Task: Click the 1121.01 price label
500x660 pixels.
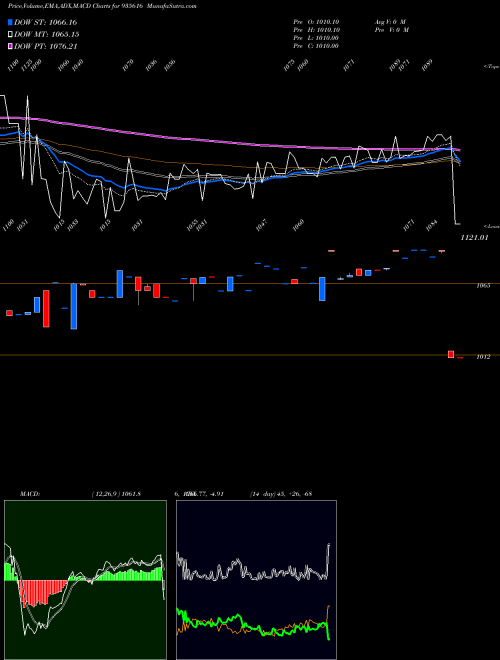Action: pos(474,238)
